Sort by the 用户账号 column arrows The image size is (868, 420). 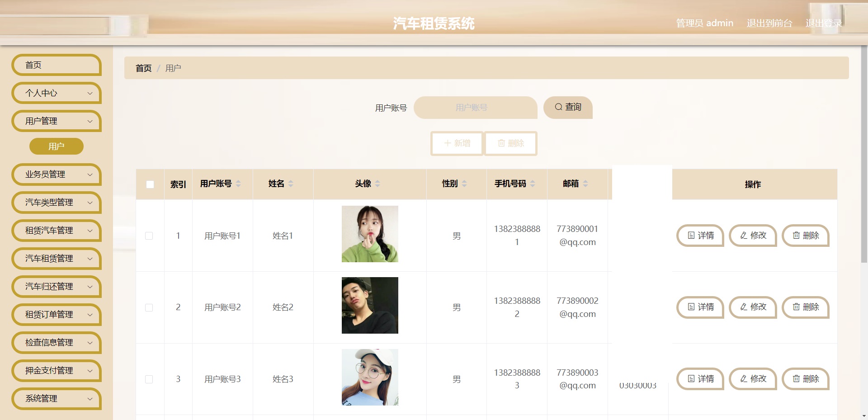[238, 184]
